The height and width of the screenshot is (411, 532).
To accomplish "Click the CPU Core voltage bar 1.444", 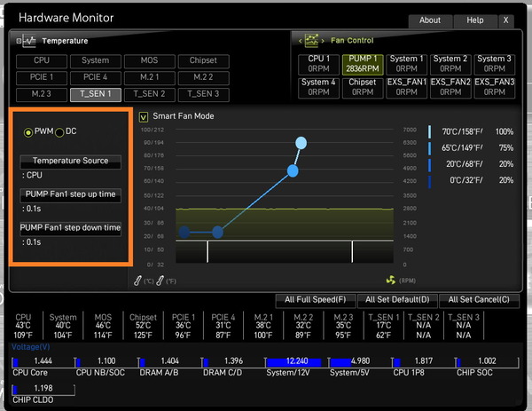I will 43,362.
